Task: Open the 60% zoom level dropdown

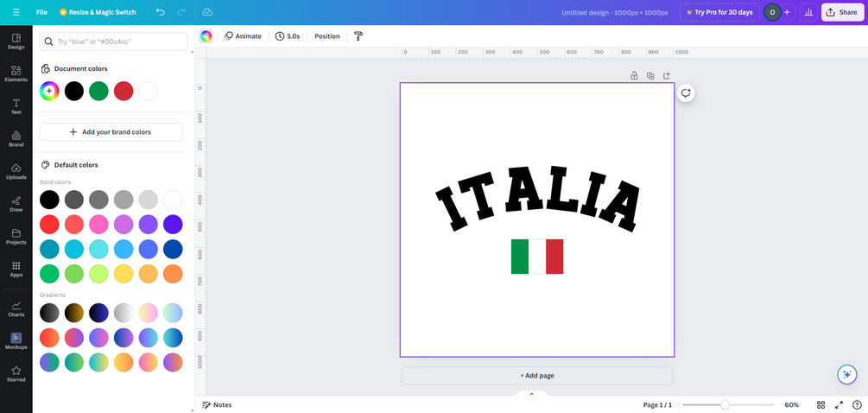Action: [x=792, y=404]
